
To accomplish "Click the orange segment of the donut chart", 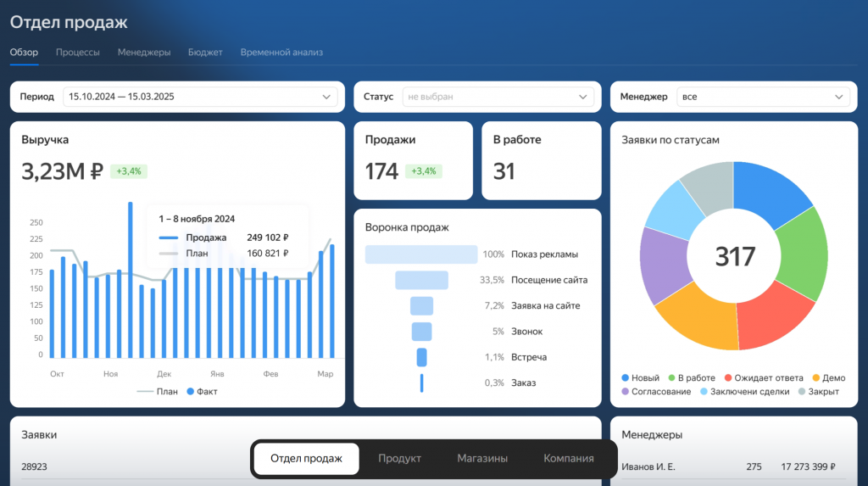I will coord(700,317).
